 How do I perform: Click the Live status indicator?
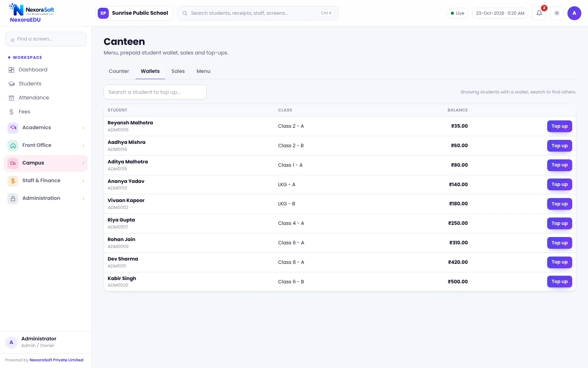(458, 13)
